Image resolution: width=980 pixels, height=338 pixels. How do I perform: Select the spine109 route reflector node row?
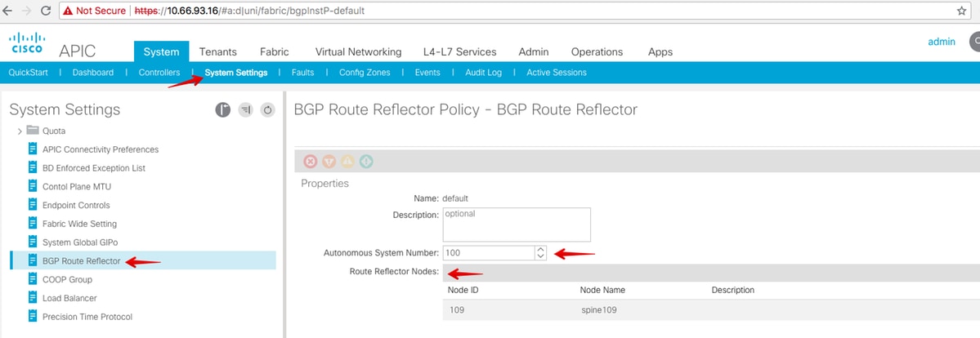[x=710, y=309]
